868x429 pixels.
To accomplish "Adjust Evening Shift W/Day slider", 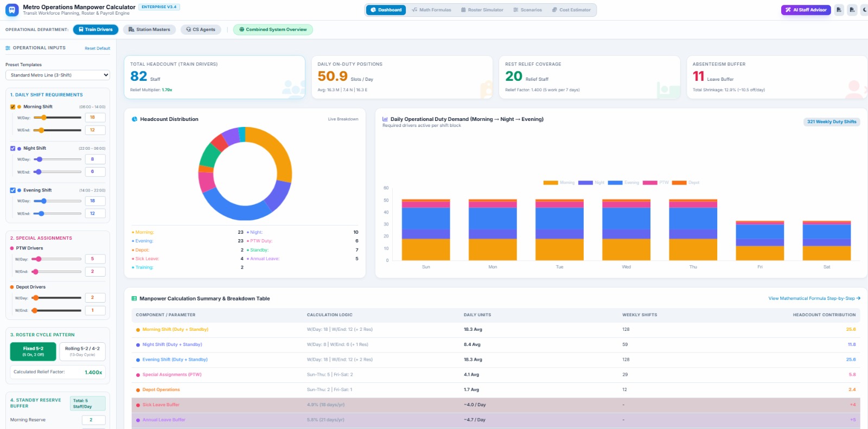I will [57, 201].
